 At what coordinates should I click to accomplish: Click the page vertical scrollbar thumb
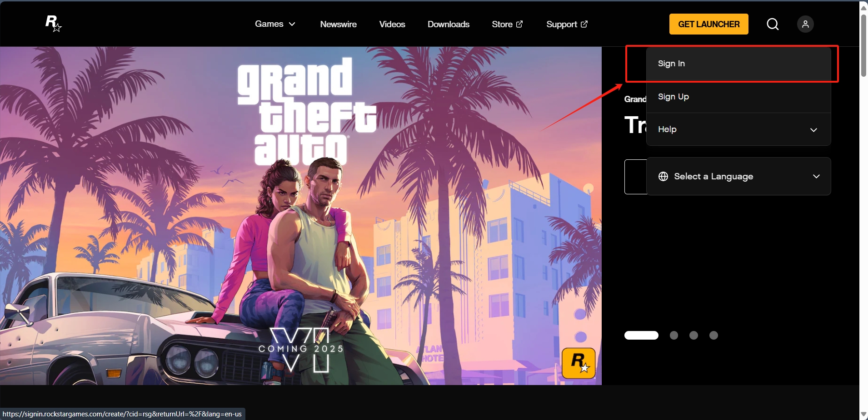point(863,45)
